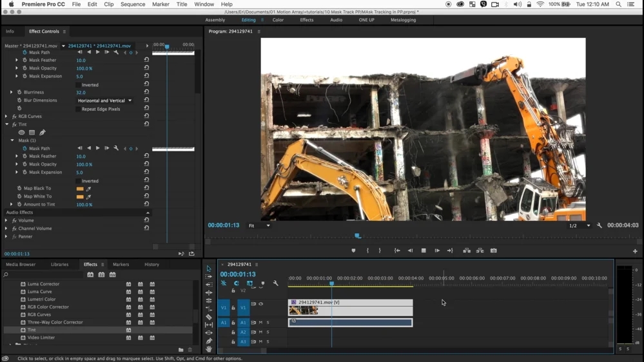Click Mark Out button
644x362 pixels.
(380, 251)
